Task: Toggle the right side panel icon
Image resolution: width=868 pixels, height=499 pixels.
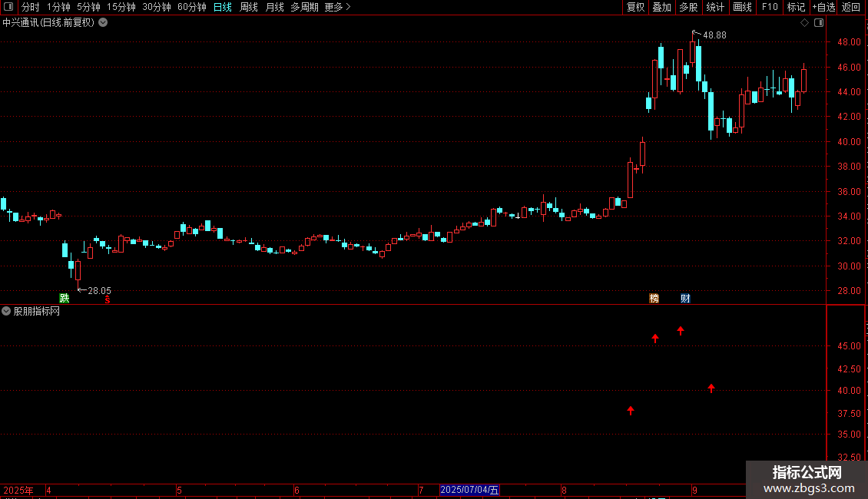Action: (819, 23)
